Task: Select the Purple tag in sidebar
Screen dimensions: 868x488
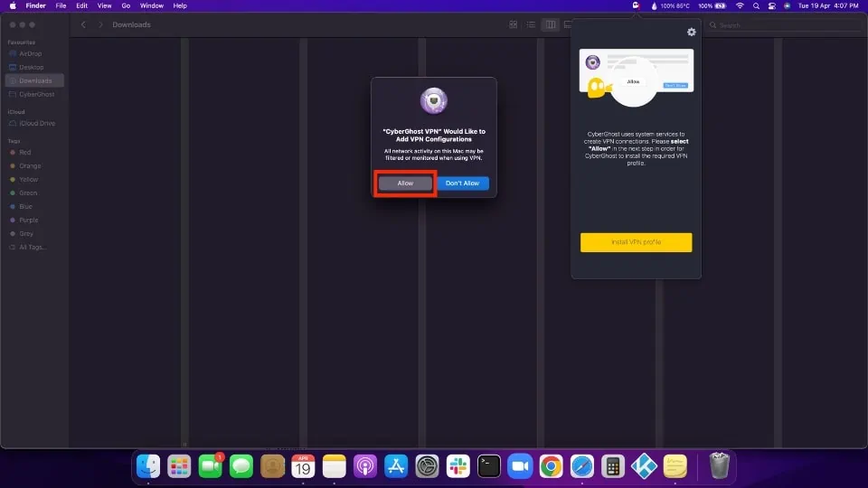Action: (x=34, y=221)
